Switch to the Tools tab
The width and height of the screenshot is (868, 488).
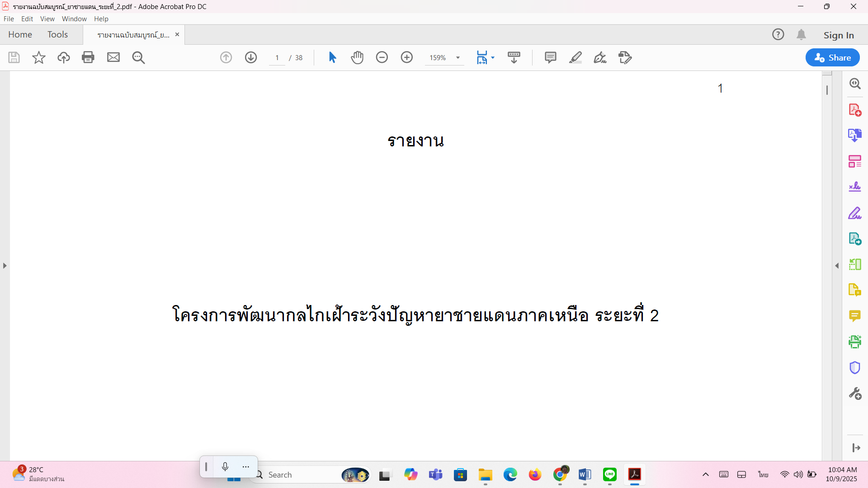(57, 35)
